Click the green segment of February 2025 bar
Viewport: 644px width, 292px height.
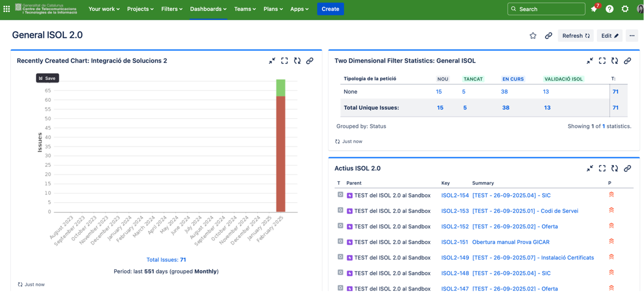click(281, 88)
